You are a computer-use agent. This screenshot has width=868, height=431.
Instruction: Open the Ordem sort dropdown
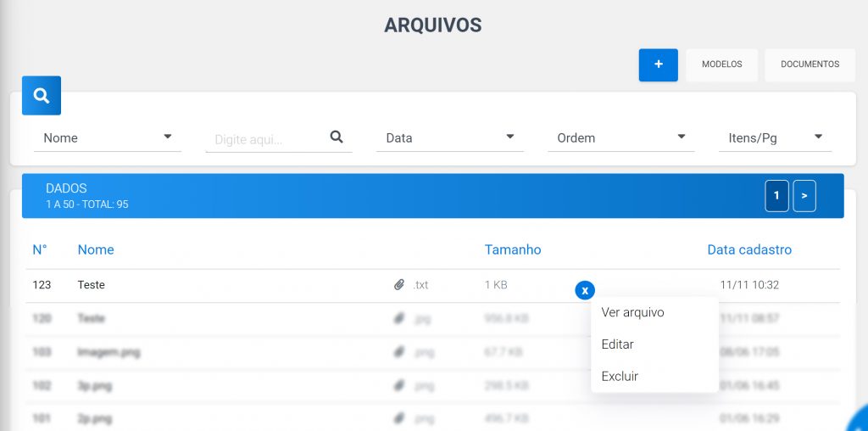[x=621, y=138]
